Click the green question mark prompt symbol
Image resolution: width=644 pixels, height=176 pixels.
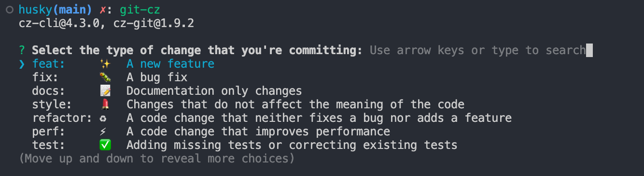coord(22,50)
